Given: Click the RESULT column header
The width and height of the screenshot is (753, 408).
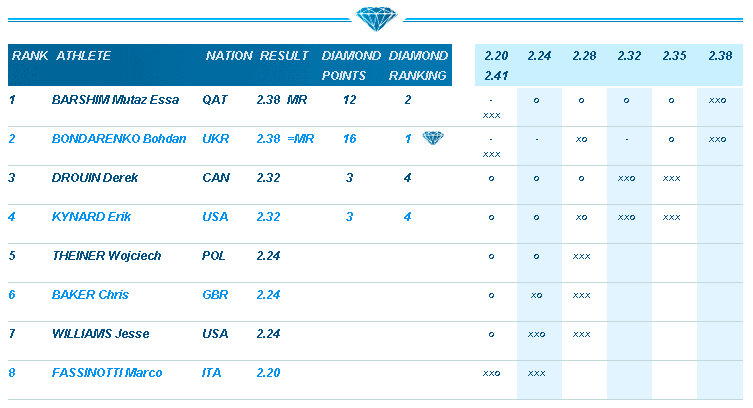Looking at the screenshot, I should click(x=284, y=56).
